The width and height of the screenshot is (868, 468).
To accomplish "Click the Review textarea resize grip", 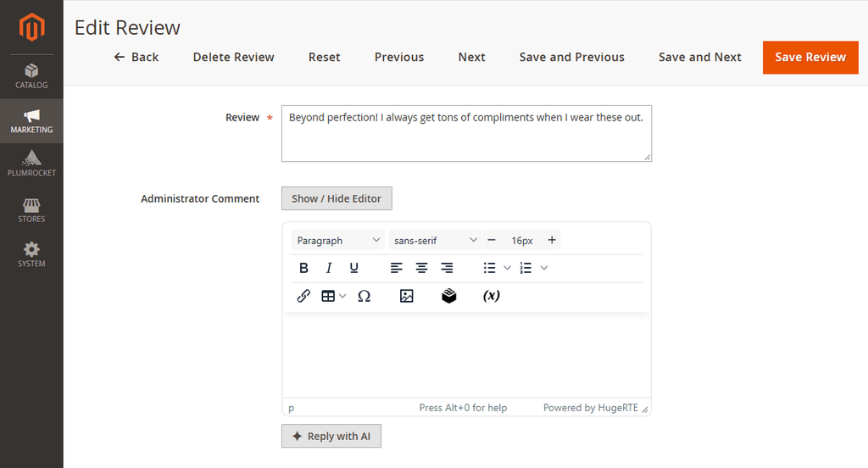I will tap(647, 158).
